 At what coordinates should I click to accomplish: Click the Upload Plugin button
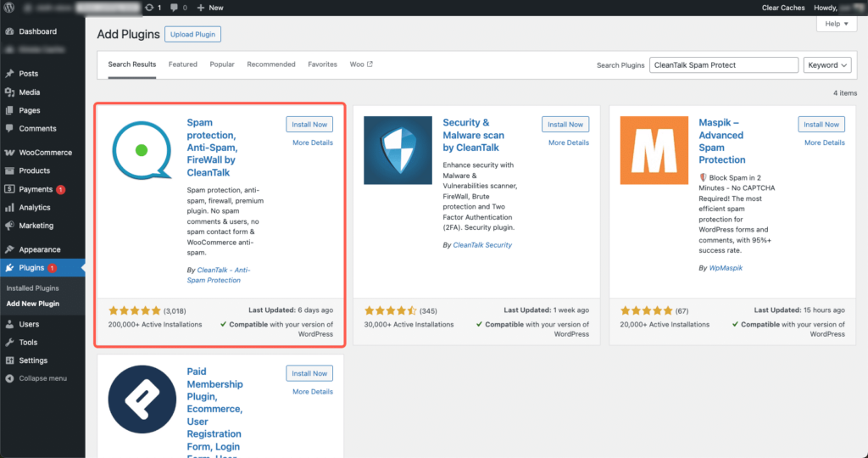[193, 34]
